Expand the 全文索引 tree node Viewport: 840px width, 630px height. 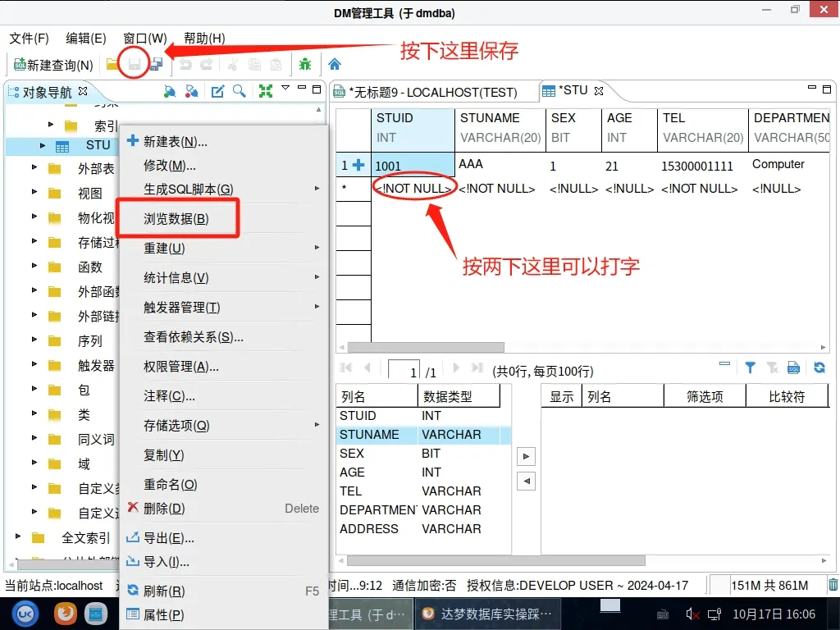tap(18, 537)
